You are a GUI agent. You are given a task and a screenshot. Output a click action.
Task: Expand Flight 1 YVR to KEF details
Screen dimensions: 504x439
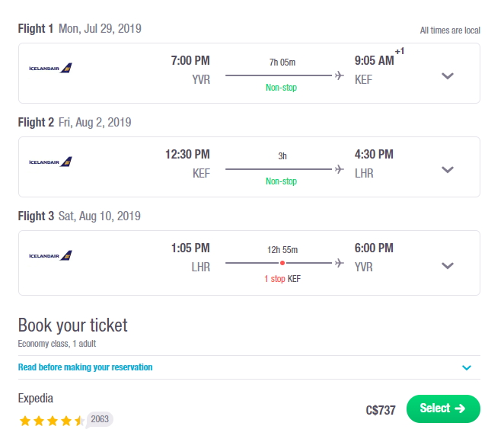coord(448,76)
